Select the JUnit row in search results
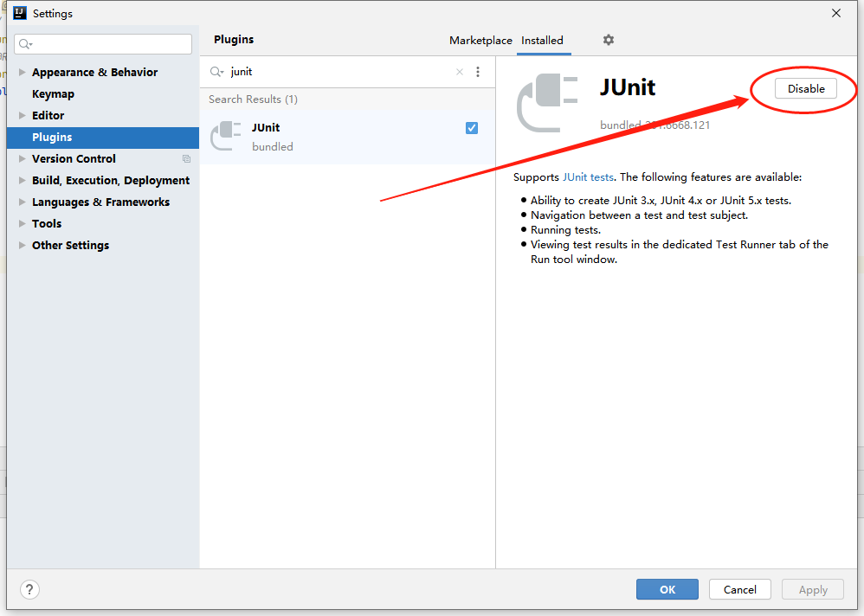 [347, 137]
